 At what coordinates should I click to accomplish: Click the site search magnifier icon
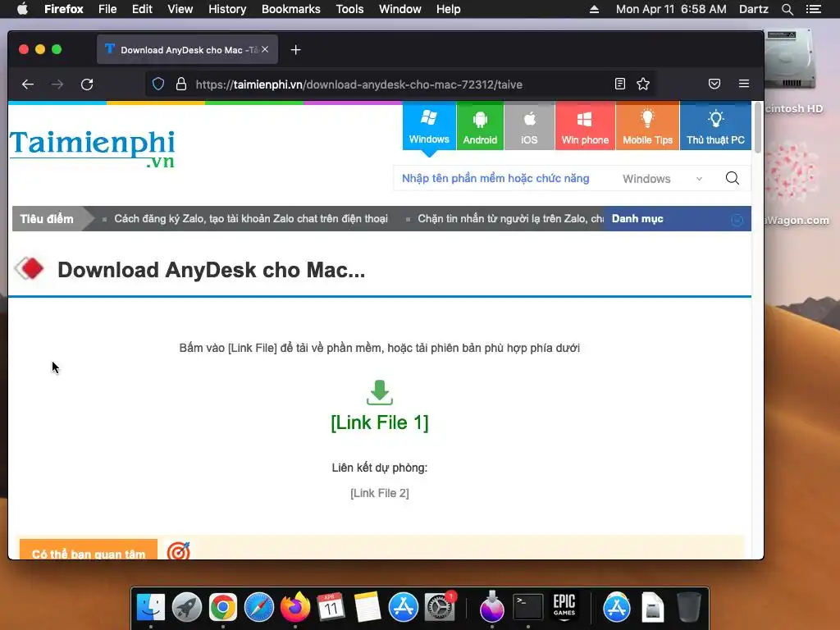point(733,178)
